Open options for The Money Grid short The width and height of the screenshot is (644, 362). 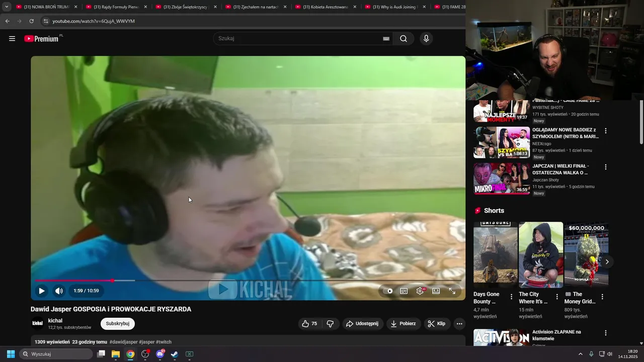tap(602, 297)
